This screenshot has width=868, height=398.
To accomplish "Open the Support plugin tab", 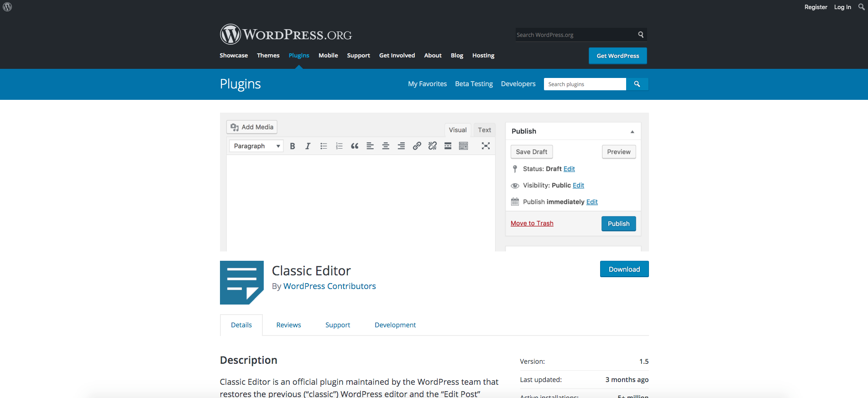I will point(338,325).
